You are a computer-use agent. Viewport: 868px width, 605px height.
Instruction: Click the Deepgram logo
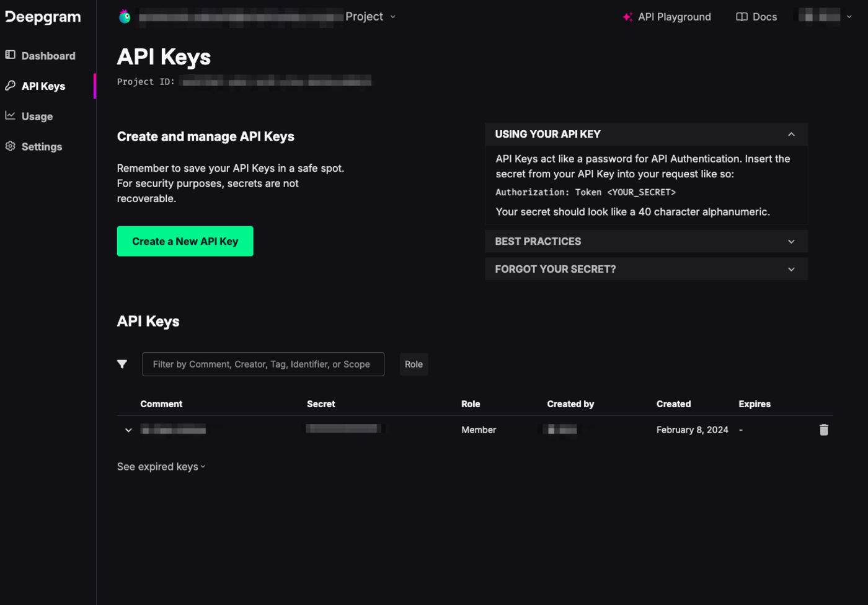[x=43, y=17]
